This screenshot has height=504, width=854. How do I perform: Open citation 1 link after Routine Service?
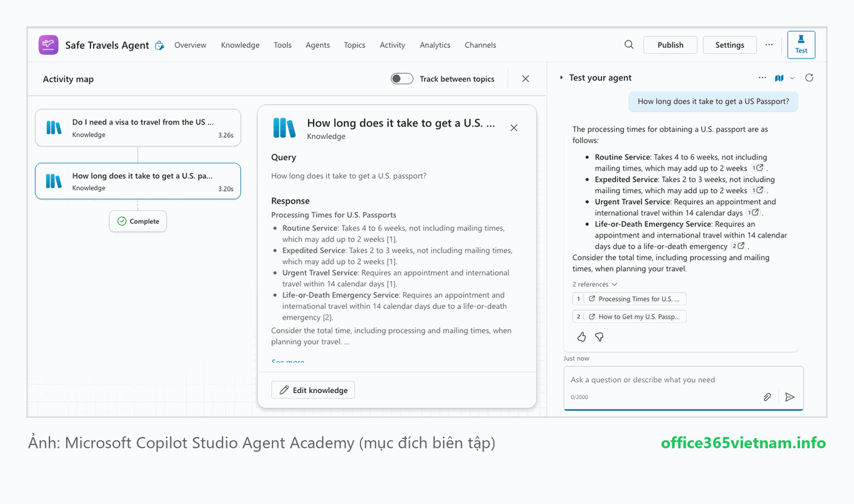(x=758, y=168)
